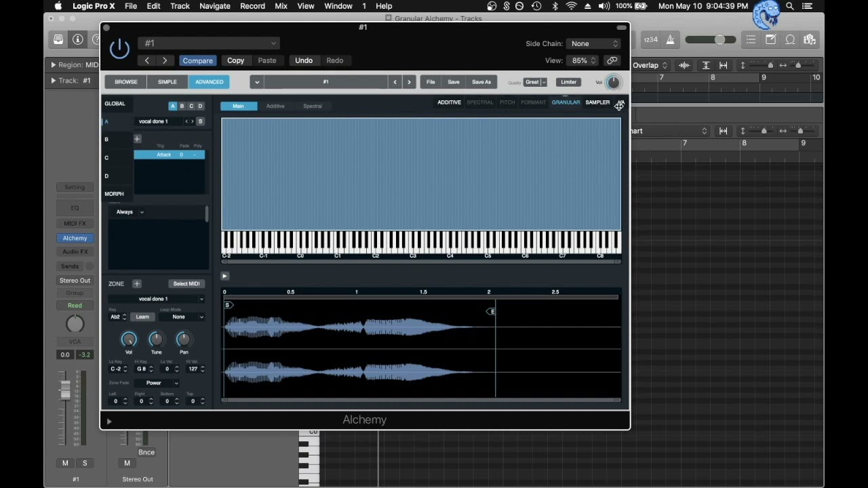Click the plugin link icon next to View
The width and height of the screenshot is (868, 488).
click(x=612, y=60)
